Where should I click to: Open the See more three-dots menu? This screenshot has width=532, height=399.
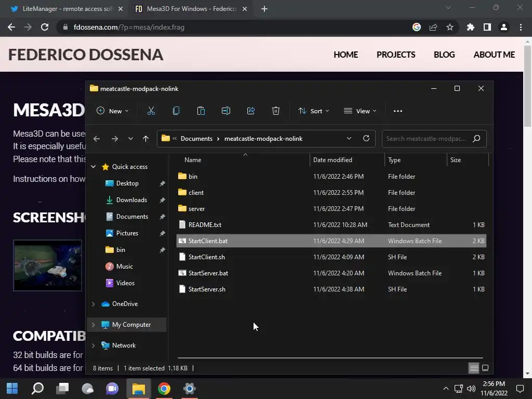point(397,111)
